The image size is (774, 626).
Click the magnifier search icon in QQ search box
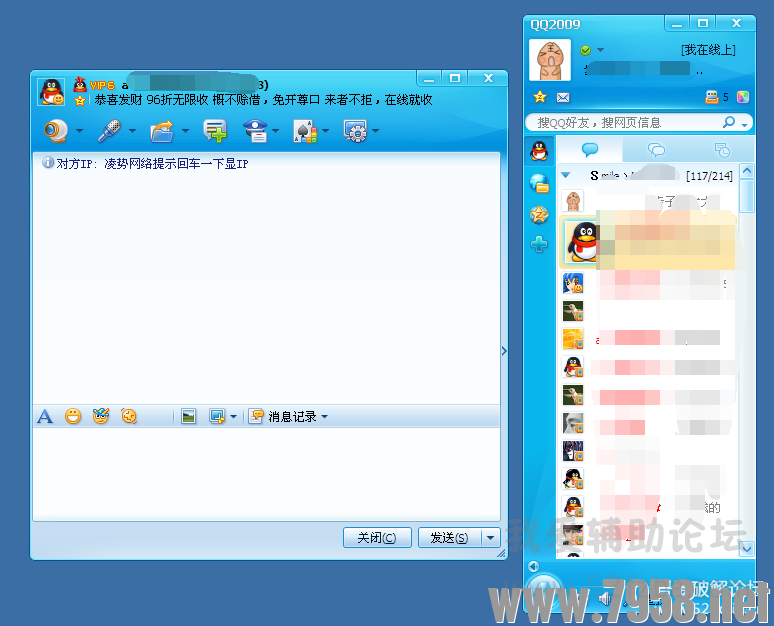point(729,122)
